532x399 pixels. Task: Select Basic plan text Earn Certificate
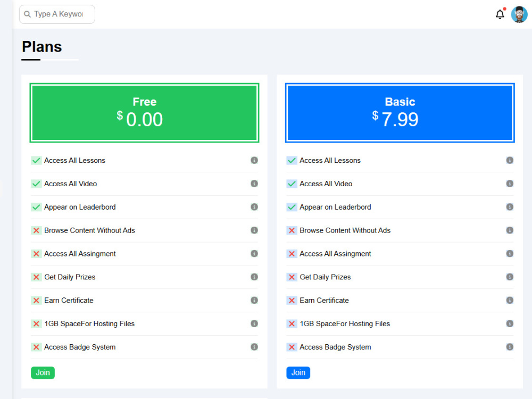pyautogui.click(x=325, y=300)
